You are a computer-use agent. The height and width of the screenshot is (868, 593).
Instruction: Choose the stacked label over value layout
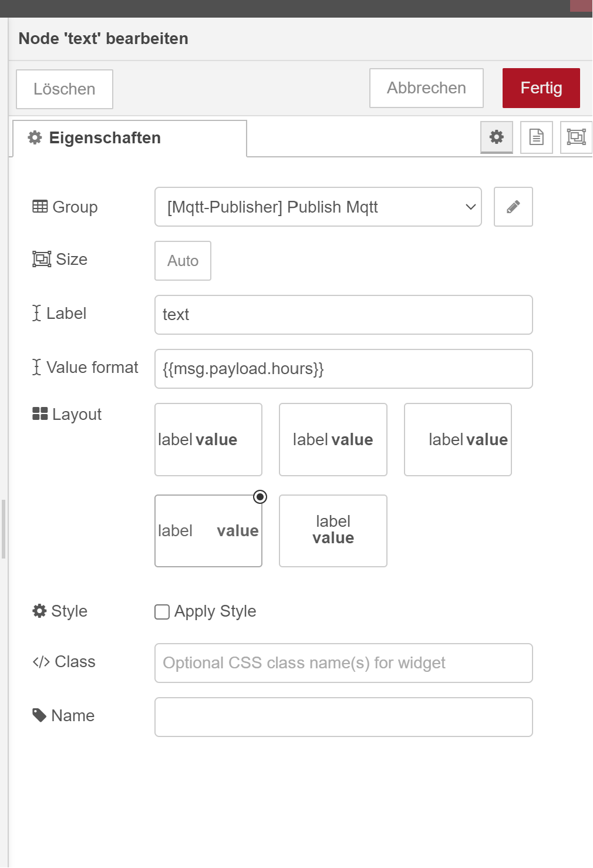click(x=333, y=531)
